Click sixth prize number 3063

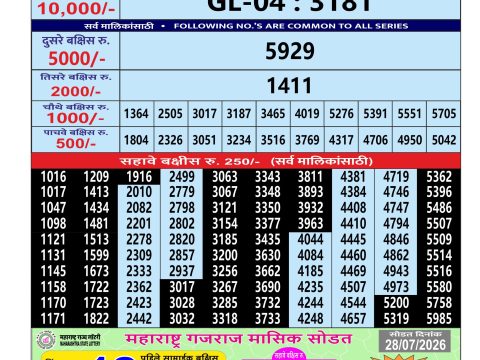[225, 177]
